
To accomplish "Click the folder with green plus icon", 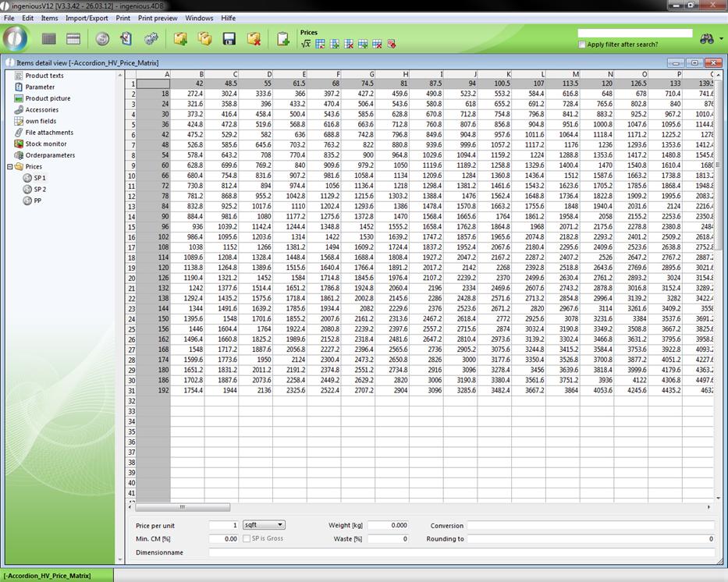I will [180, 38].
